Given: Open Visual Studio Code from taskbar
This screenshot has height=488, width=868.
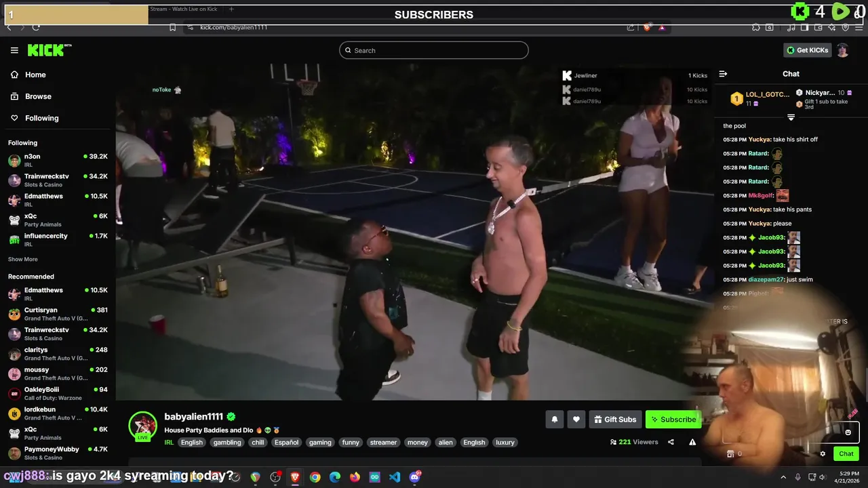Looking at the screenshot, I should (x=395, y=477).
